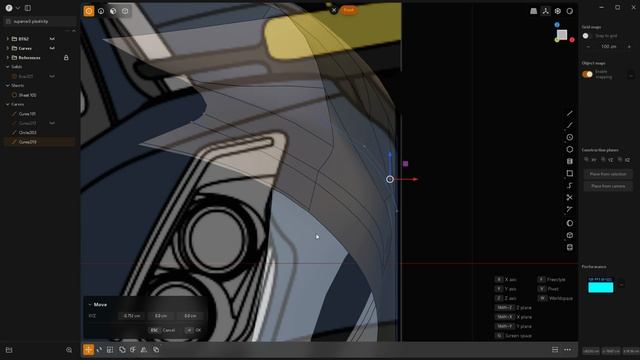Activate edge selection mode icon
Viewport: 640px width, 360px height.
101,11
